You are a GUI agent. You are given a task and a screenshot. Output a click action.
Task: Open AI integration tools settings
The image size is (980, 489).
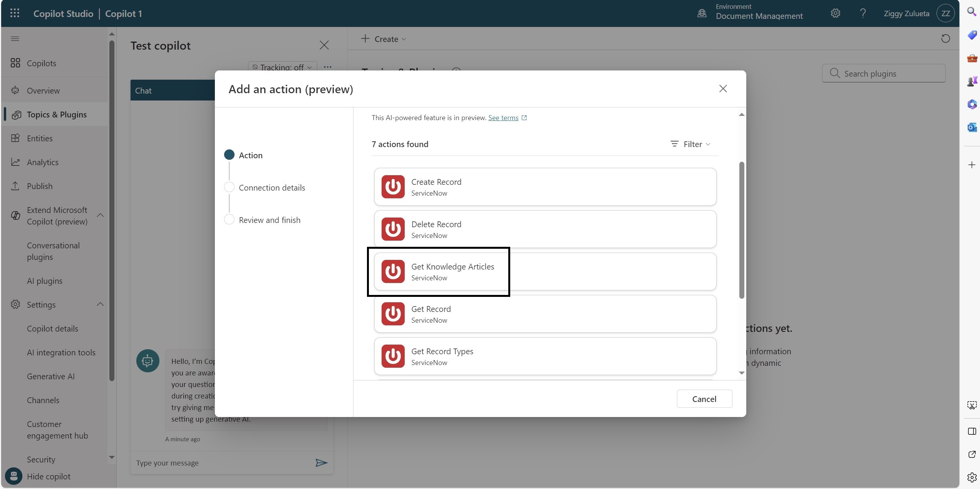pos(61,352)
